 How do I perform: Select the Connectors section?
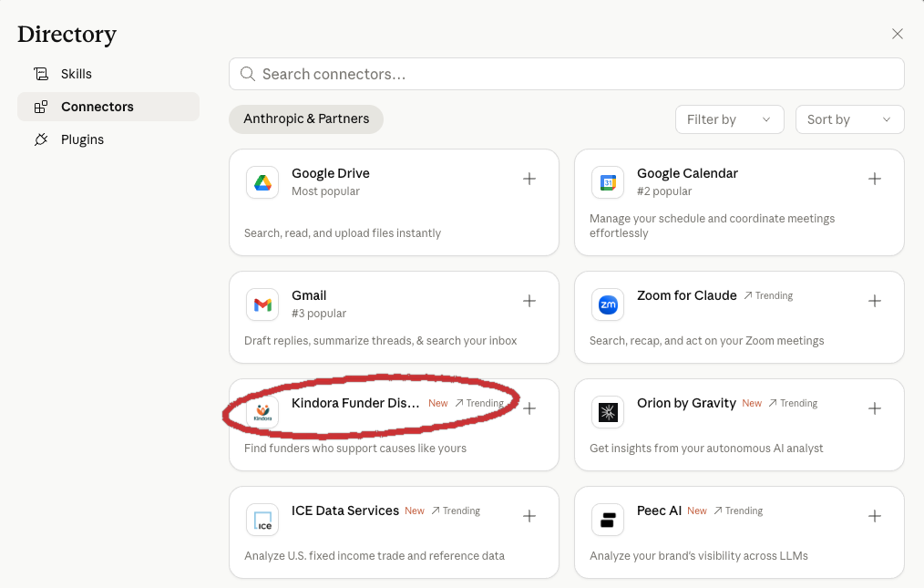[108, 107]
